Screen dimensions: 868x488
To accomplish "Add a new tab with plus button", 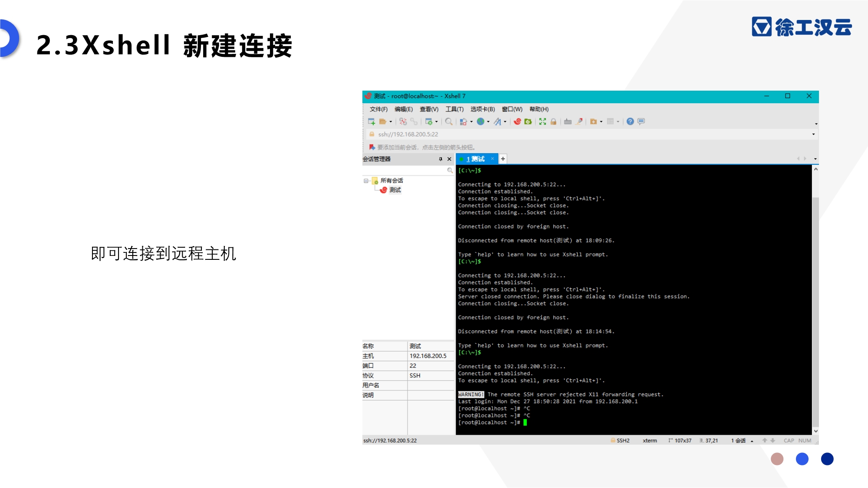I will [503, 159].
